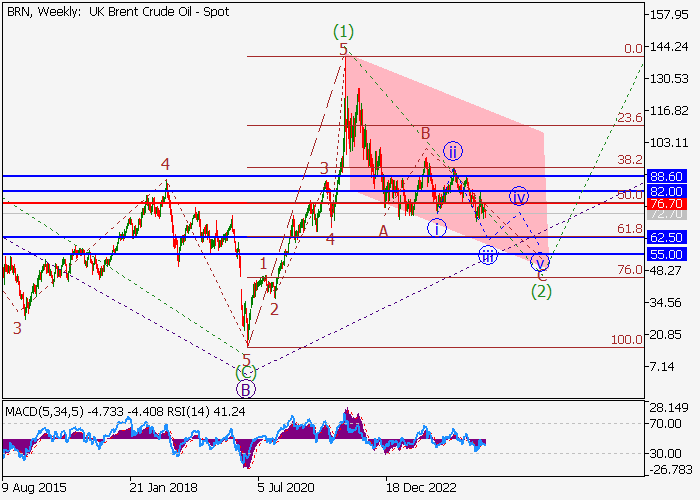Screen dimensions: 700x500
Task: Click the 76.0 Fibonacci level label
Action: (x=630, y=269)
